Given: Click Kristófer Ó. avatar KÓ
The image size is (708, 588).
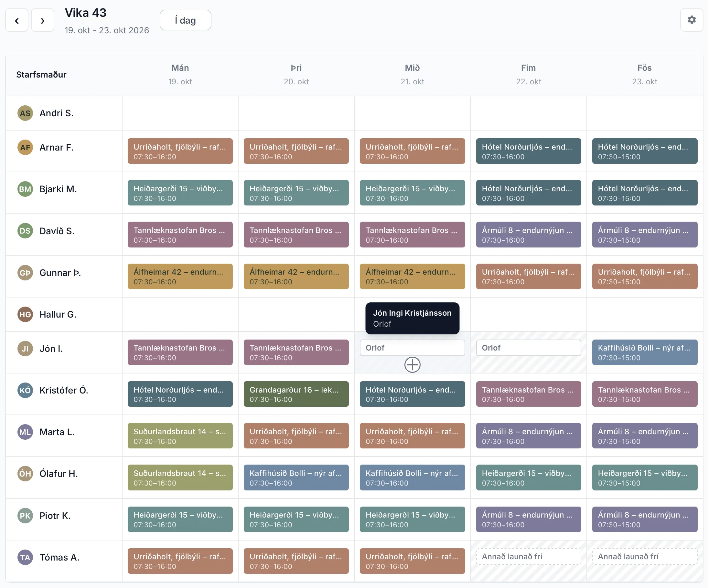Looking at the screenshot, I should (25, 390).
